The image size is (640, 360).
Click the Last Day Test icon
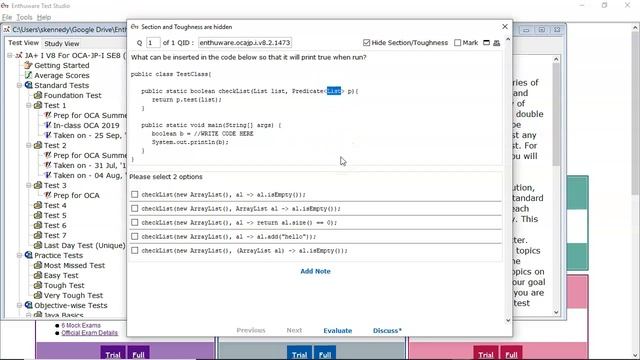(38, 245)
